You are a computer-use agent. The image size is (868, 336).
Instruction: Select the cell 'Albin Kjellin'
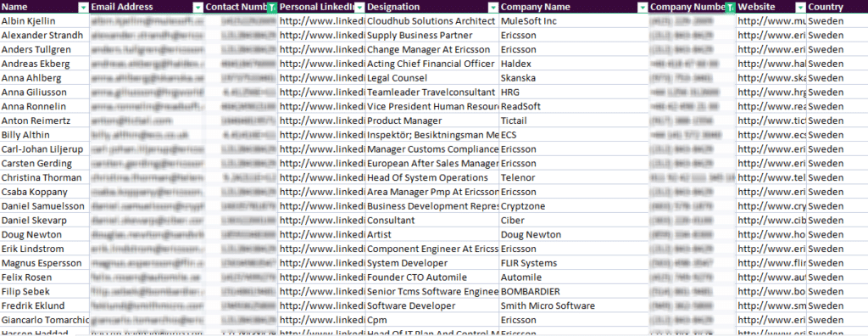pyautogui.click(x=44, y=21)
